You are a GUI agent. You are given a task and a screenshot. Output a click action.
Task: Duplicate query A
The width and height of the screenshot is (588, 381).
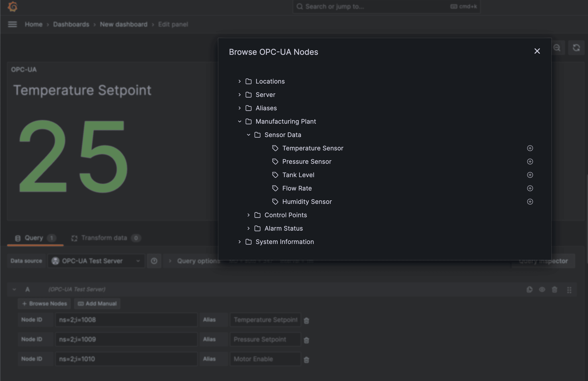[529, 290]
